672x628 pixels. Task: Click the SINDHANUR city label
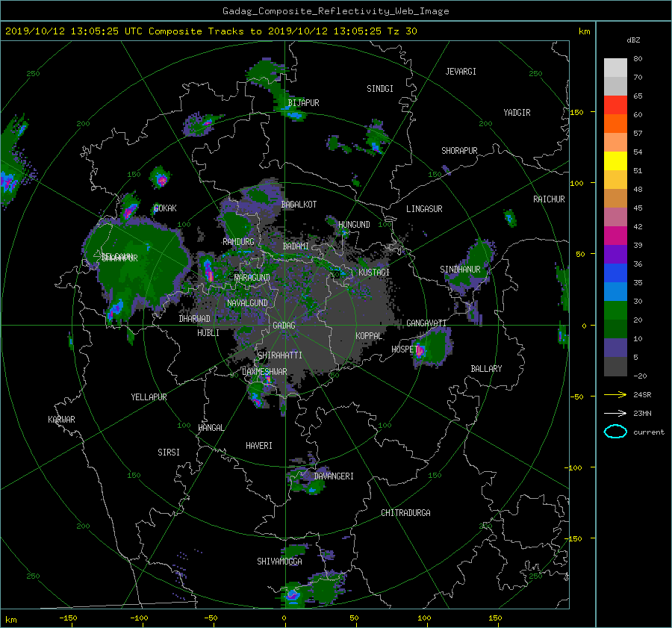[x=460, y=270]
